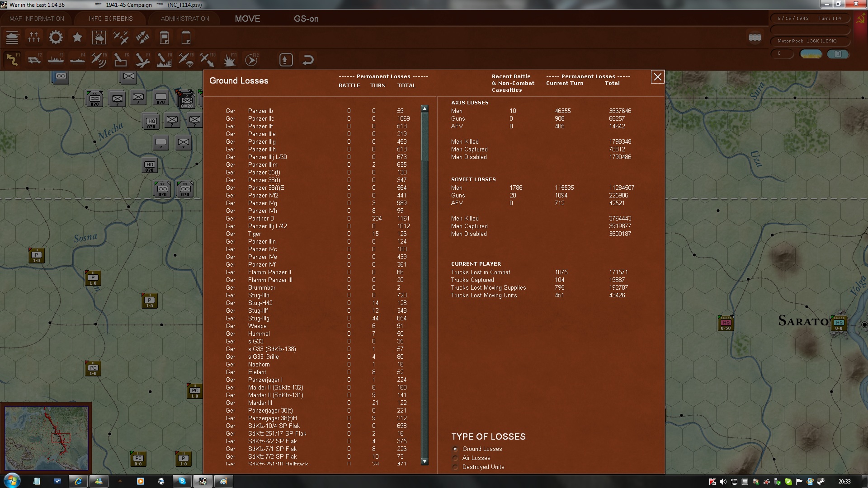This screenshot has width=868, height=488.
Task: Click the Motor Pool readout
Action: [x=809, y=41]
